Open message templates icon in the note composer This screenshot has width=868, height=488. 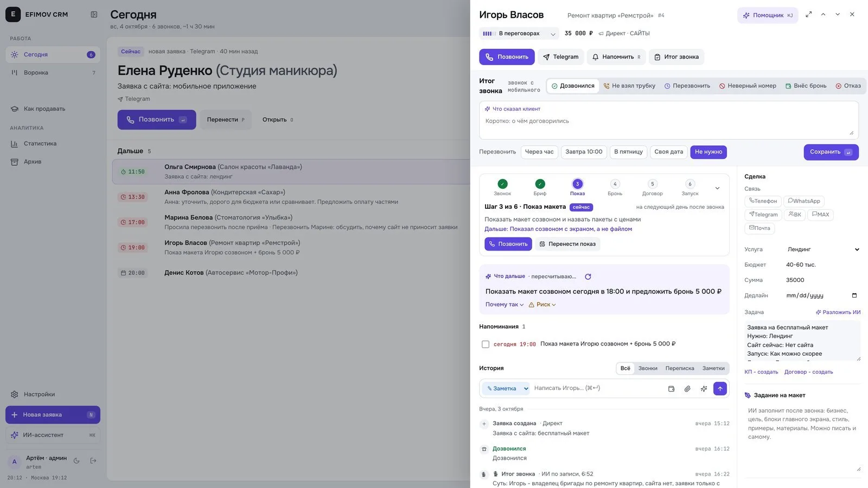[671, 389]
